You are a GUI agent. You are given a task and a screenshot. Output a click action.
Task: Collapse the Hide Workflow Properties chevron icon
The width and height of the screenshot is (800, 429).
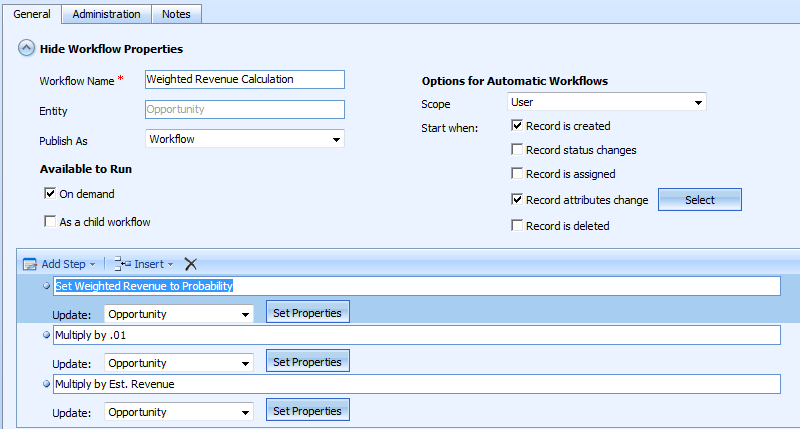click(x=26, y=48)
